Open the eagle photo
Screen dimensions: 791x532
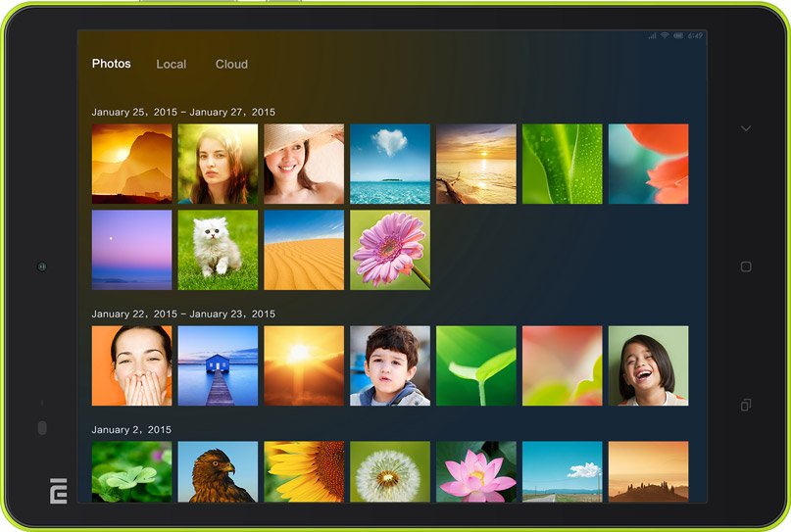tap(218, 471)
